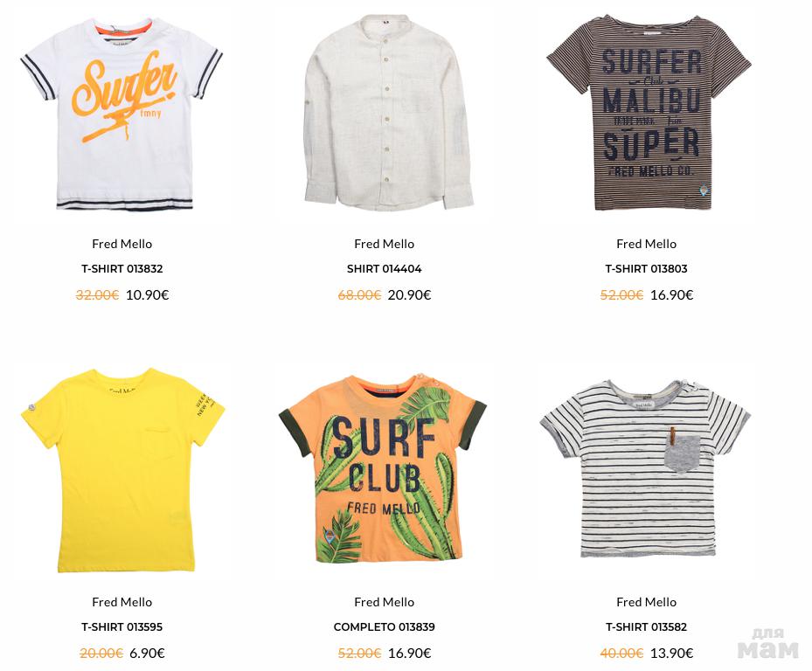Click the T-SHIRT 013803 title
The image size is (812, 671).
[x=646, y=269]
